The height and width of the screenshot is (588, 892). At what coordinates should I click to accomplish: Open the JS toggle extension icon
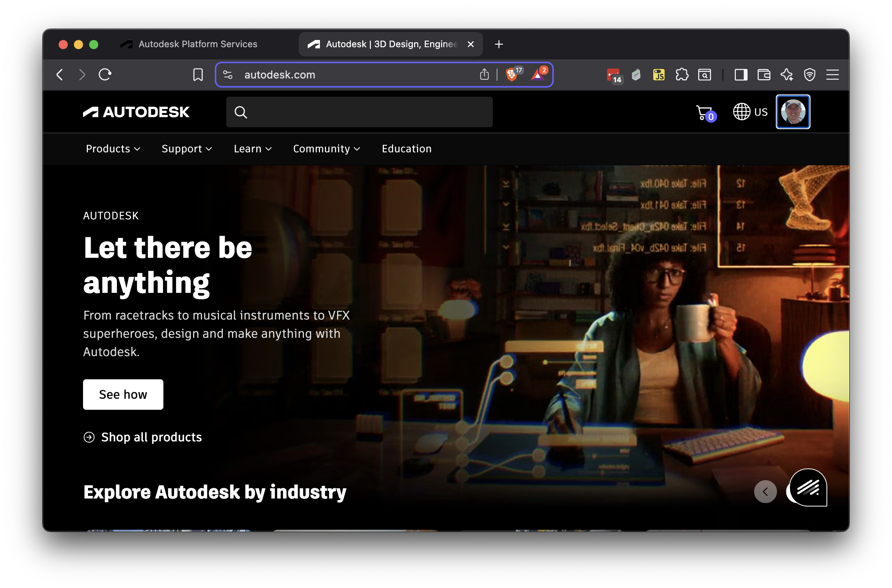click(x=659, y=75)
